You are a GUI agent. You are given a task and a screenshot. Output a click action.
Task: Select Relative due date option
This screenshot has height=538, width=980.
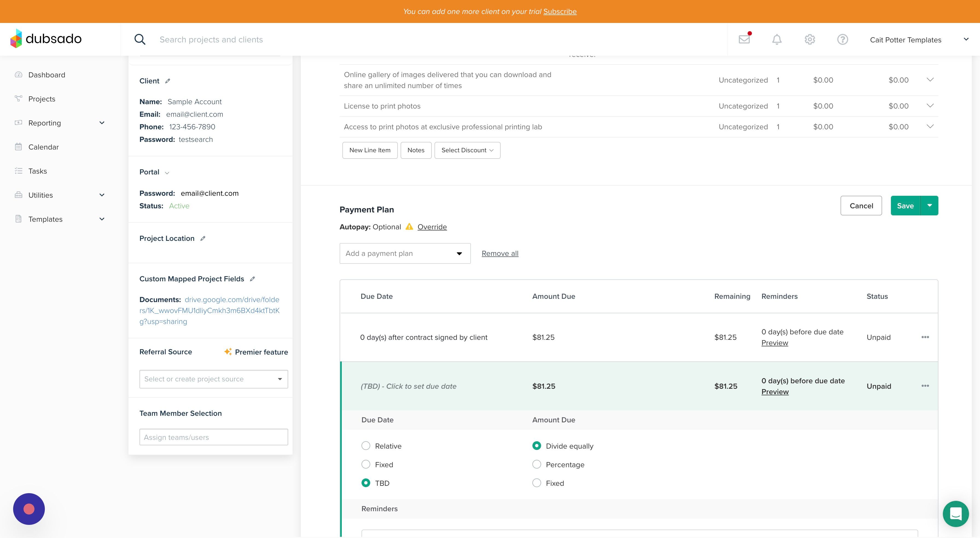[366, 446]
